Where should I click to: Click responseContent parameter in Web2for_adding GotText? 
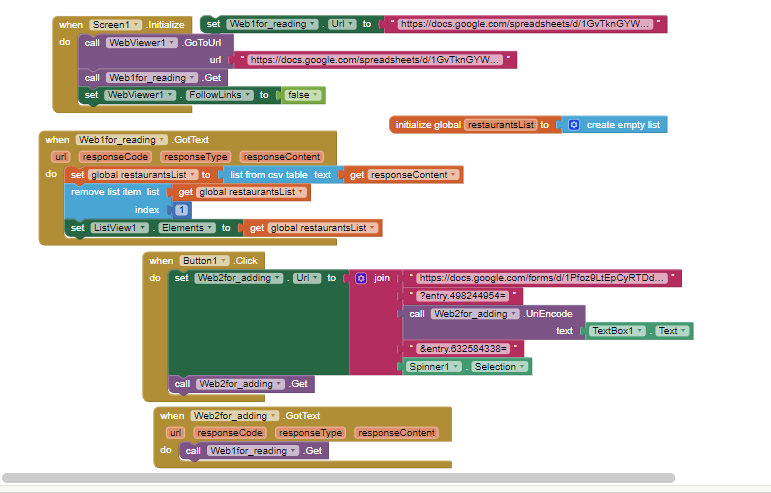397,433
